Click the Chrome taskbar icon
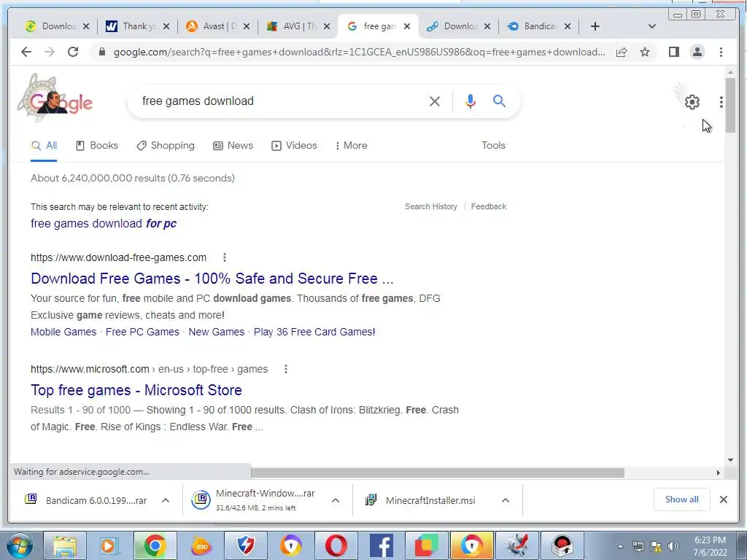 click(155, 545)
